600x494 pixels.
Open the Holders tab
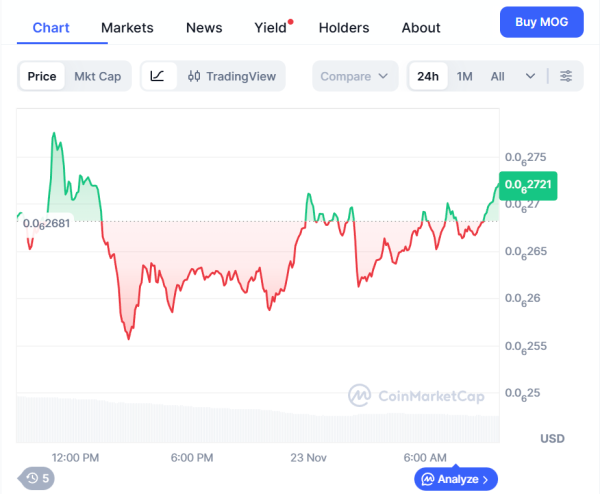click(343, 27)
